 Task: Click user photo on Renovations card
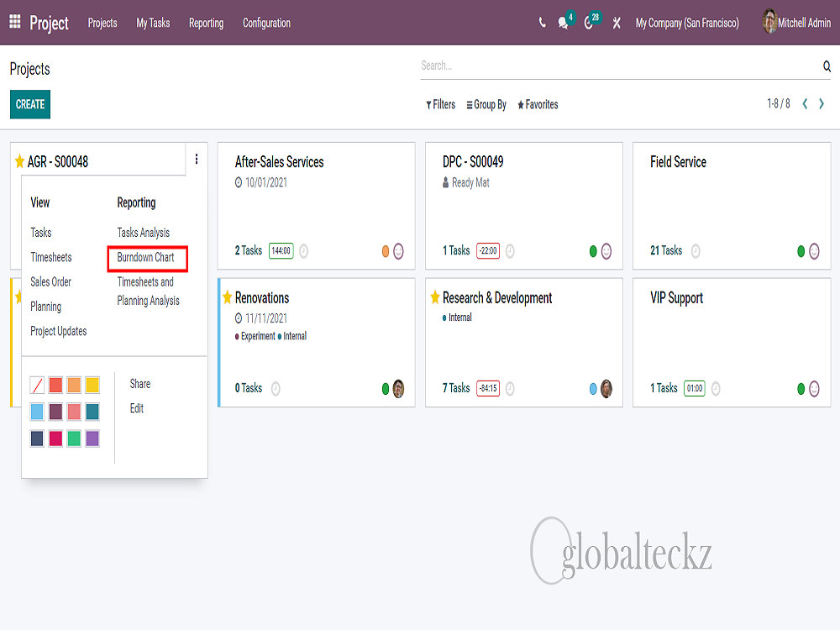398,389
